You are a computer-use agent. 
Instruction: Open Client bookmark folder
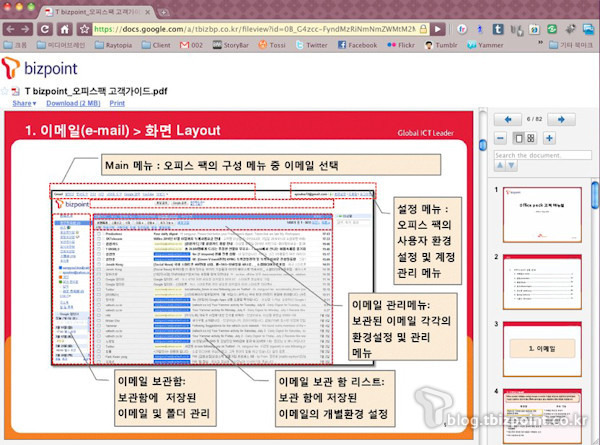coord(156,45)
